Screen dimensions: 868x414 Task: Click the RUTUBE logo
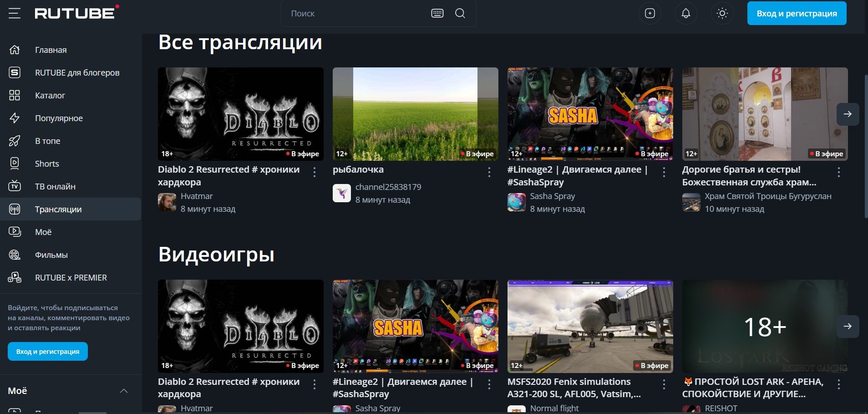[x=76, y=13]
